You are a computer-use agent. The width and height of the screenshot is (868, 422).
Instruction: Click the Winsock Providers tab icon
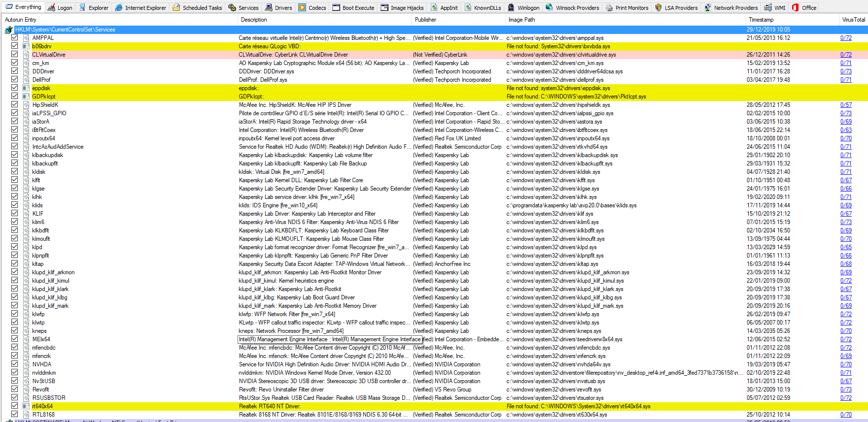tap(550, 7)
